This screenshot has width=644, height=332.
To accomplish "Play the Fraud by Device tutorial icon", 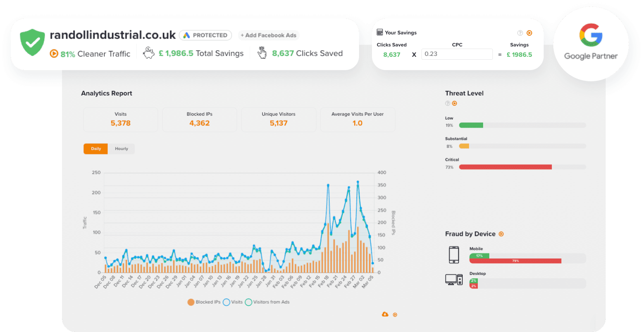I will (501, 234).
